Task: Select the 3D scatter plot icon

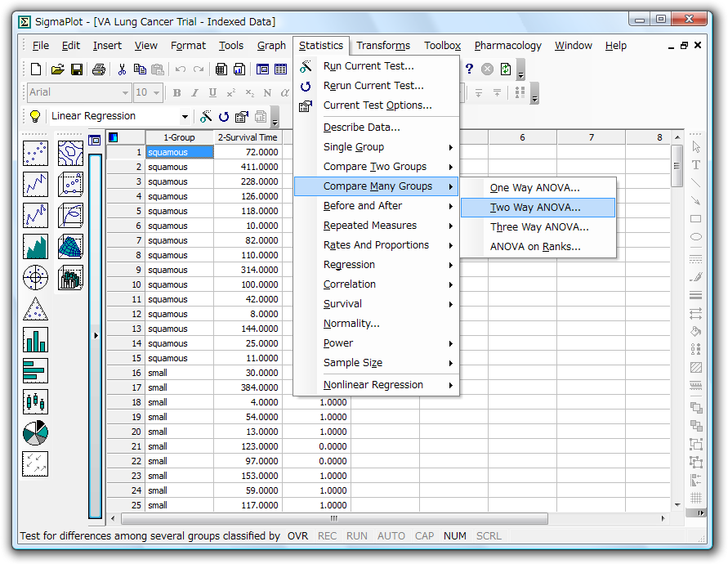Action: click(x=70, y=184)
